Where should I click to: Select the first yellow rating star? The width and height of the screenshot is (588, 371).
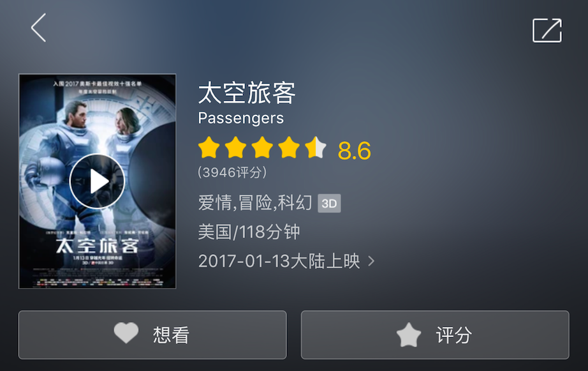coord(209,148)
